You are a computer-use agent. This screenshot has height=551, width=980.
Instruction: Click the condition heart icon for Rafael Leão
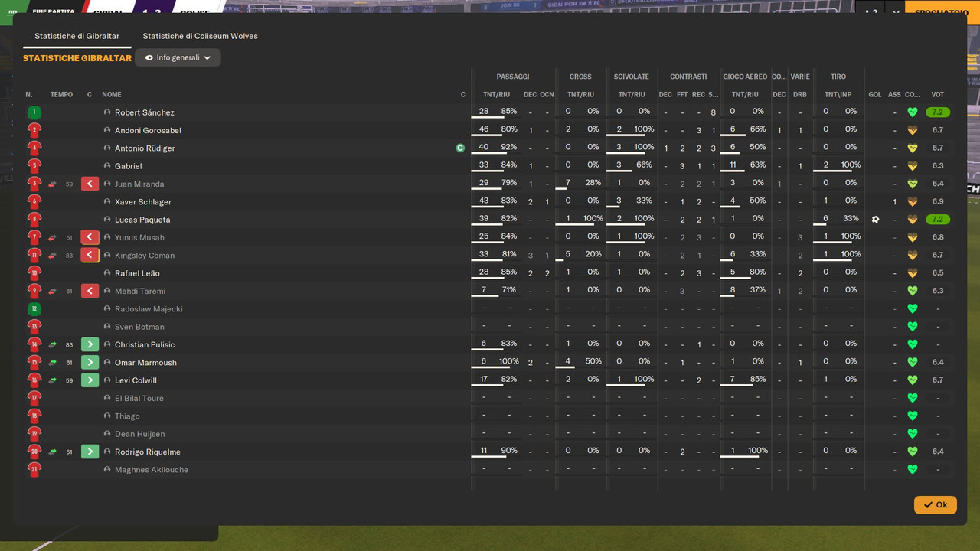pyautogui.click(x=912, y=273)
